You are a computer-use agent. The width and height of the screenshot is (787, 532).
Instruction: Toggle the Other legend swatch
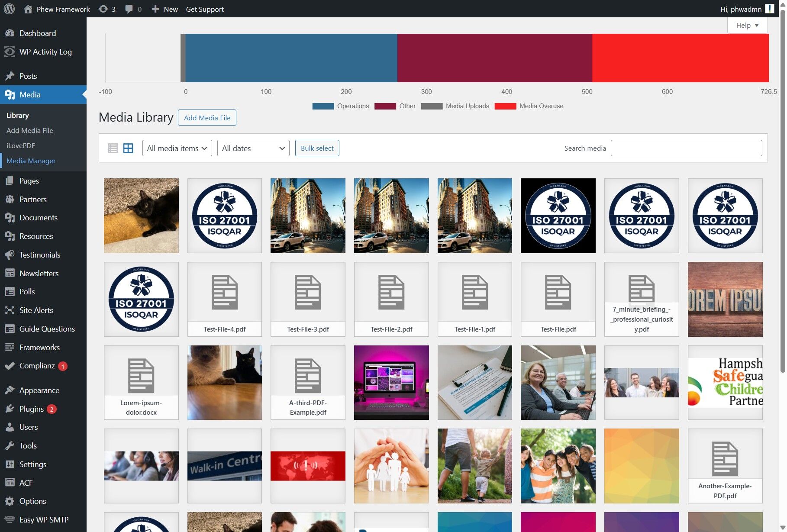[x=385, y=106]
